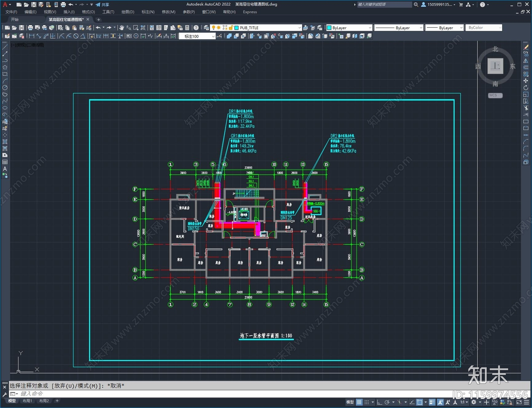This screenshot has width=532, height=408.
Task: Click the Quick Calculator icon
Action: [x=187, y=28]
